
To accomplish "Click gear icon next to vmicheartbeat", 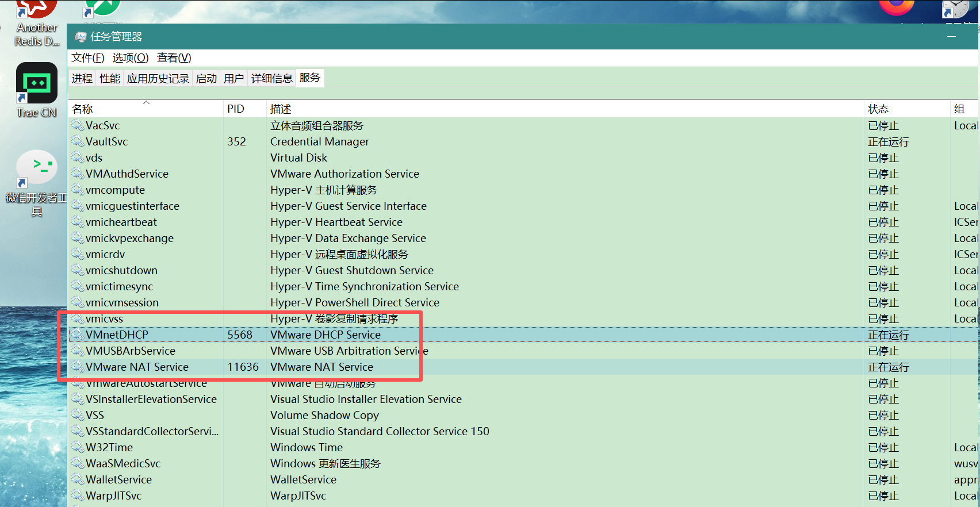I will (x=78, y=222).
